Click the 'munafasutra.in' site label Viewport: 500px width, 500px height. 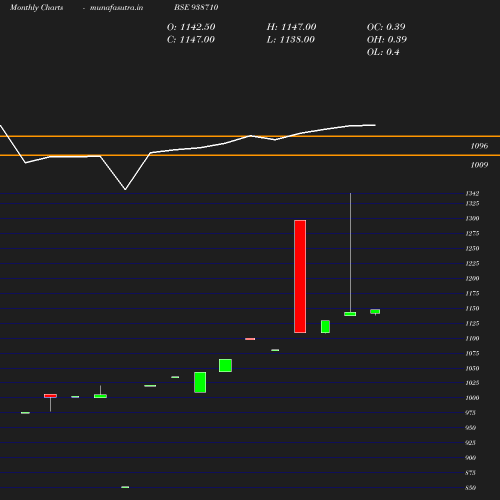(116, 8)
